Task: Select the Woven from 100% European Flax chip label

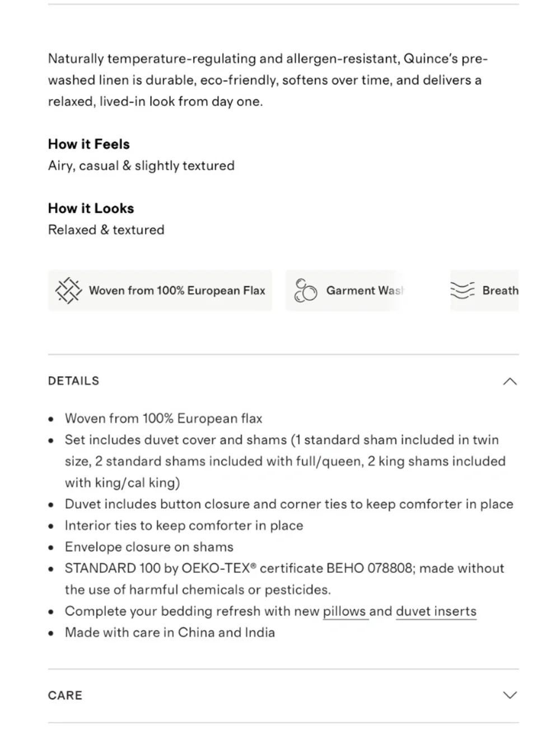Action: 177,290
